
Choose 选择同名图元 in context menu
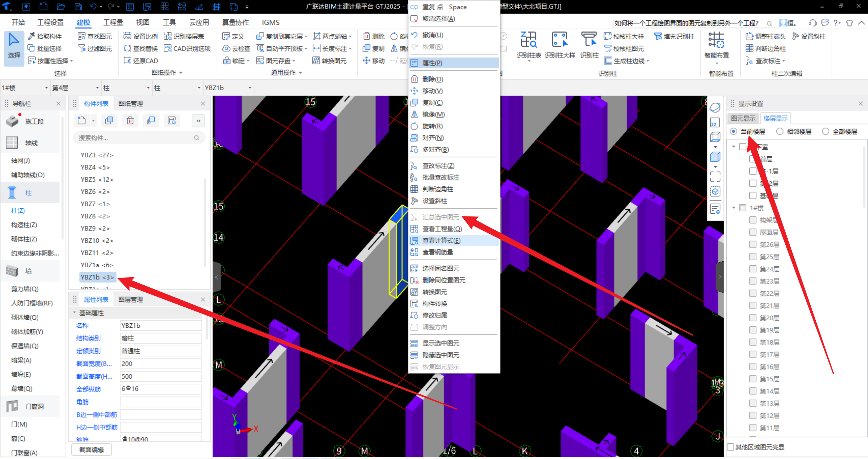[x=454, y=268]
